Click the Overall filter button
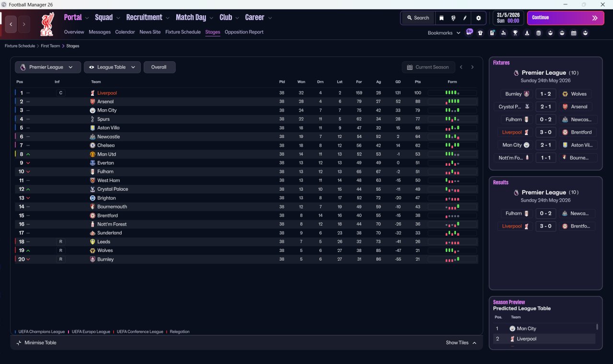 [159, 67]
